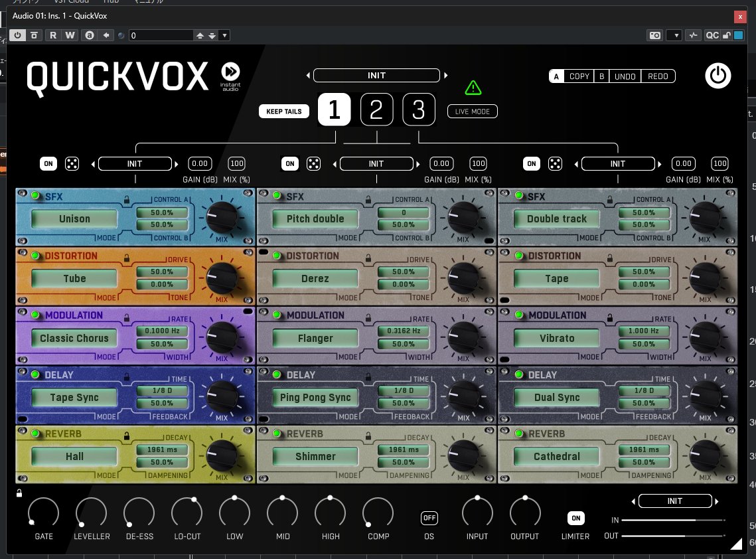Randomize chain 3 with dice icon

pyautogui.click(x=555, y=163)
